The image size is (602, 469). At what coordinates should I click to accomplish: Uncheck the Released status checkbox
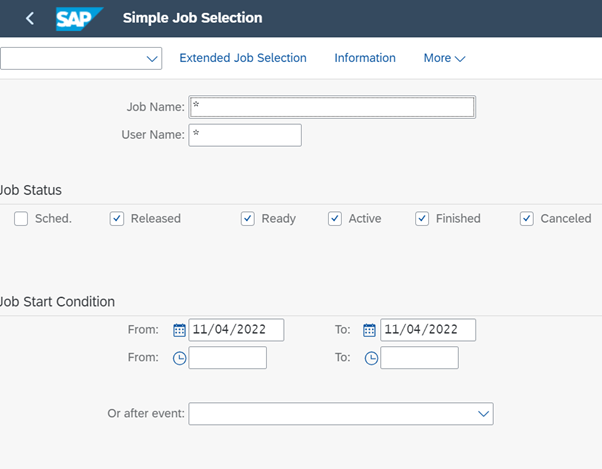(x=117, y=219)
